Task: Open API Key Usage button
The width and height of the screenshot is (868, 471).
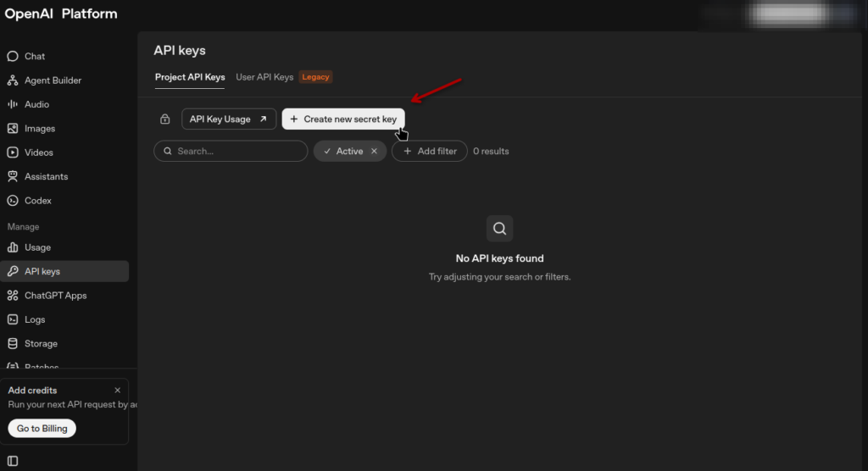Action: [x=229, y=119]
